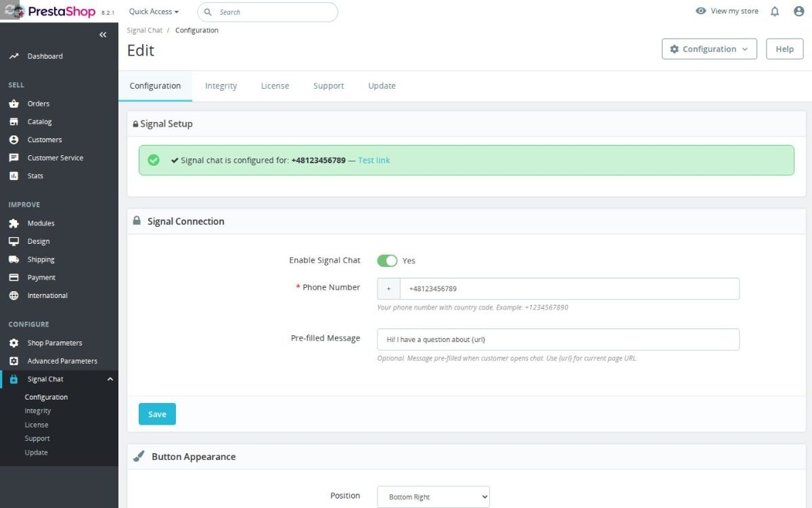Screen dimensions: 812x508
Task: Click the Save button
Action: tap(157, 414)
